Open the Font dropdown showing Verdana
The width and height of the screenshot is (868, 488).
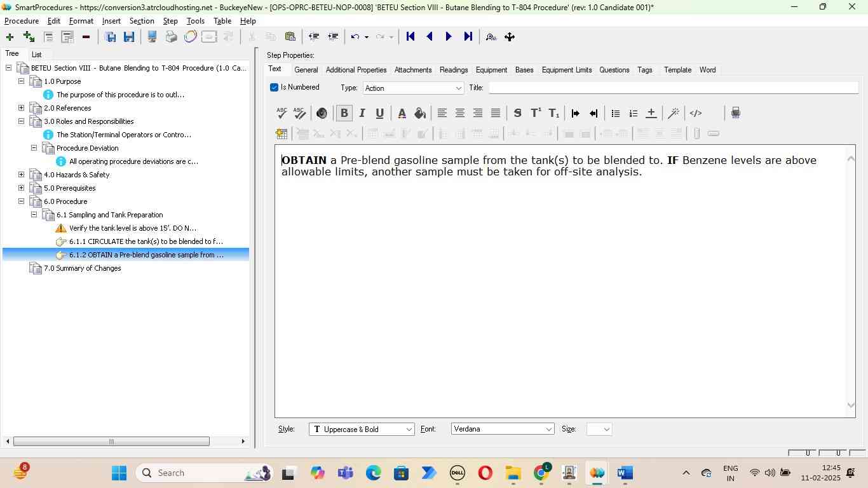[503, 429]
